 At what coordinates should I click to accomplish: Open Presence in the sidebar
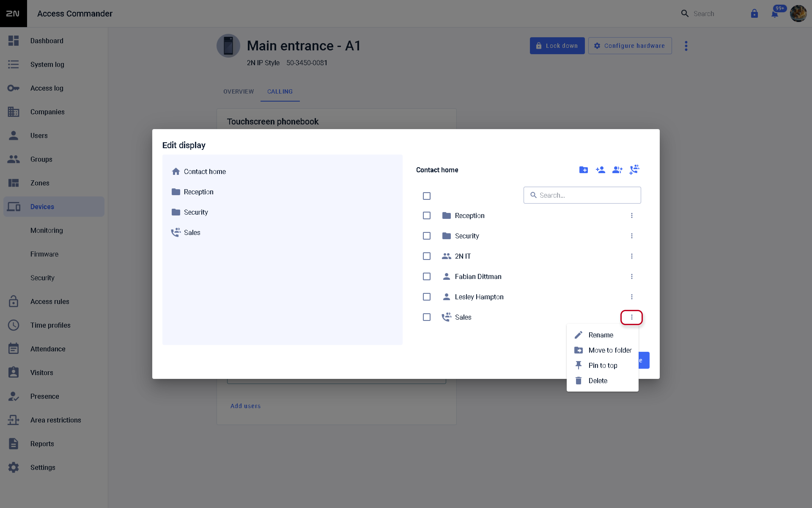tap(54, 396)
